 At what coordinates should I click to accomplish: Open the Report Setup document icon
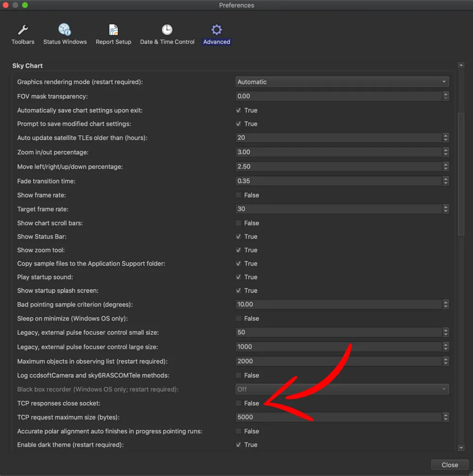(x=114, y=29)
